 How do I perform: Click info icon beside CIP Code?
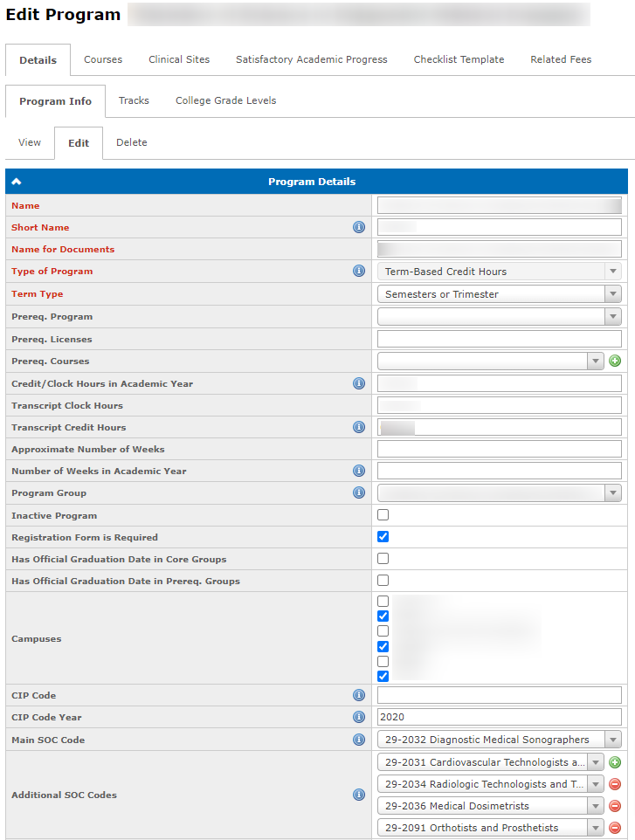359,695
